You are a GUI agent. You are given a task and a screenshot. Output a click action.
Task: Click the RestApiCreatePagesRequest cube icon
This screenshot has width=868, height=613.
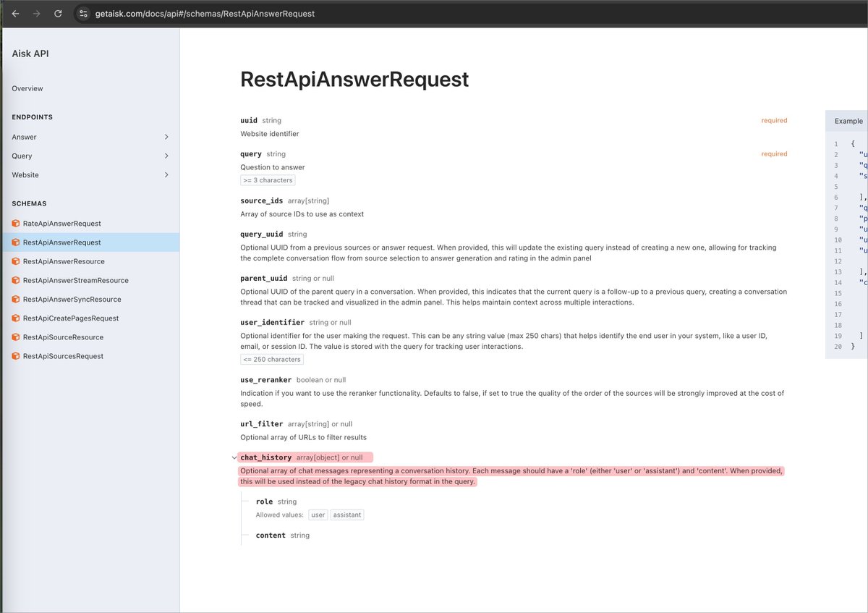[16, 318]
